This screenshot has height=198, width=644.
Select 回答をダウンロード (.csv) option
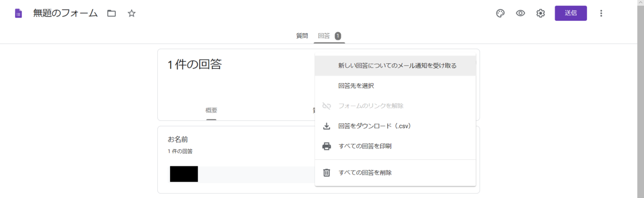pos(395,126)
